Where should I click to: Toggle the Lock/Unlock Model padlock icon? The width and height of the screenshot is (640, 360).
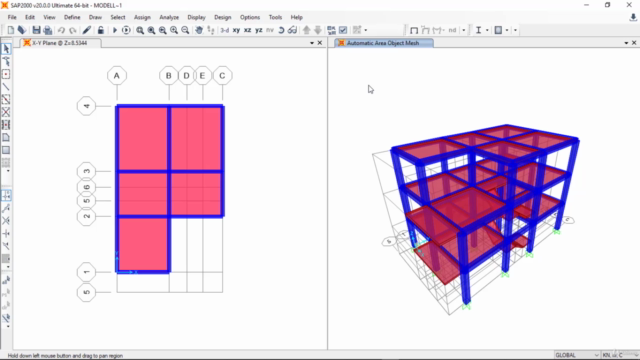100,30
